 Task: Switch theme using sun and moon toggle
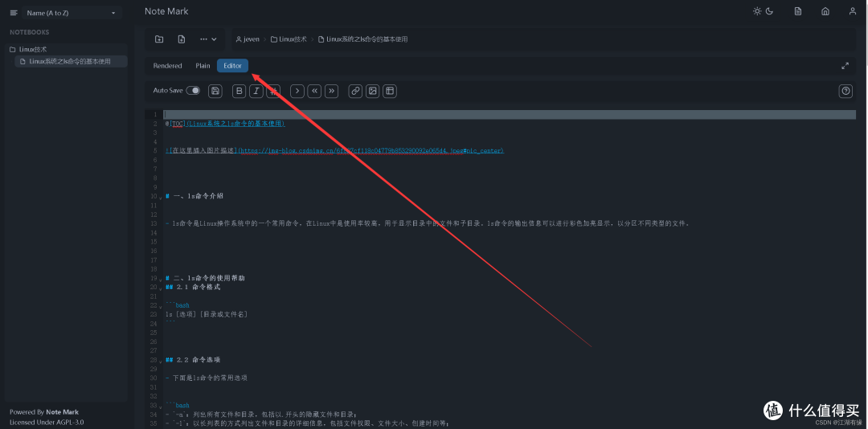coord(764,11)
